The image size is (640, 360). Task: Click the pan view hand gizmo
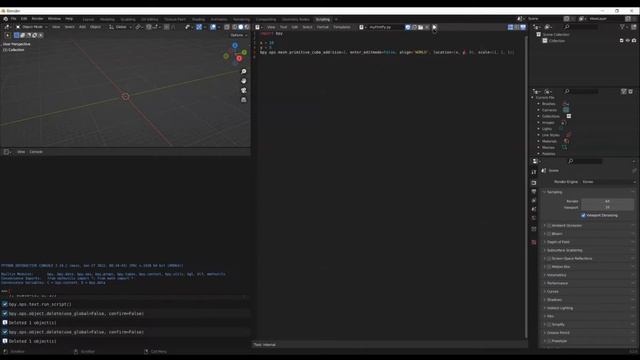point(244,81)
